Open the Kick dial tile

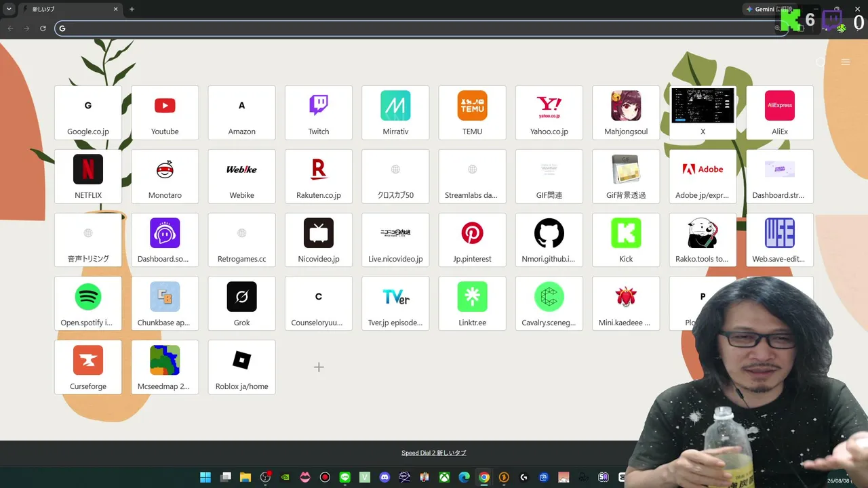tap(626, 240)
